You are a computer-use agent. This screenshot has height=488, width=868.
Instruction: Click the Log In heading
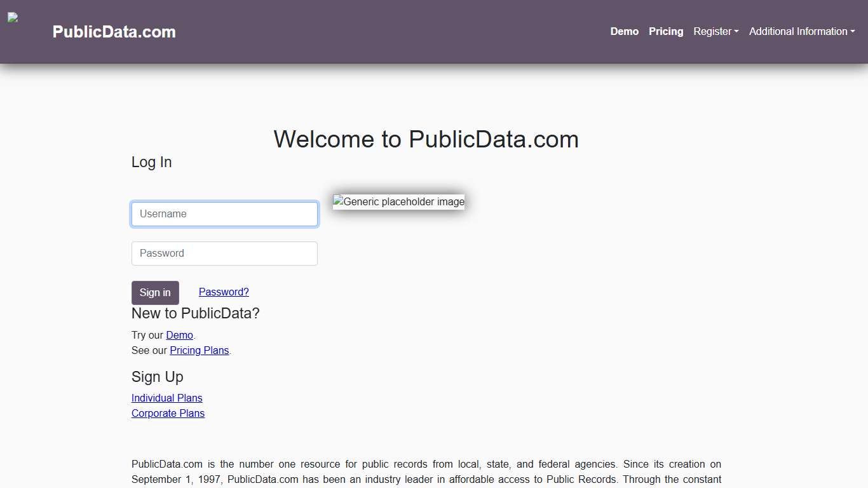click(x=151, y=162)
